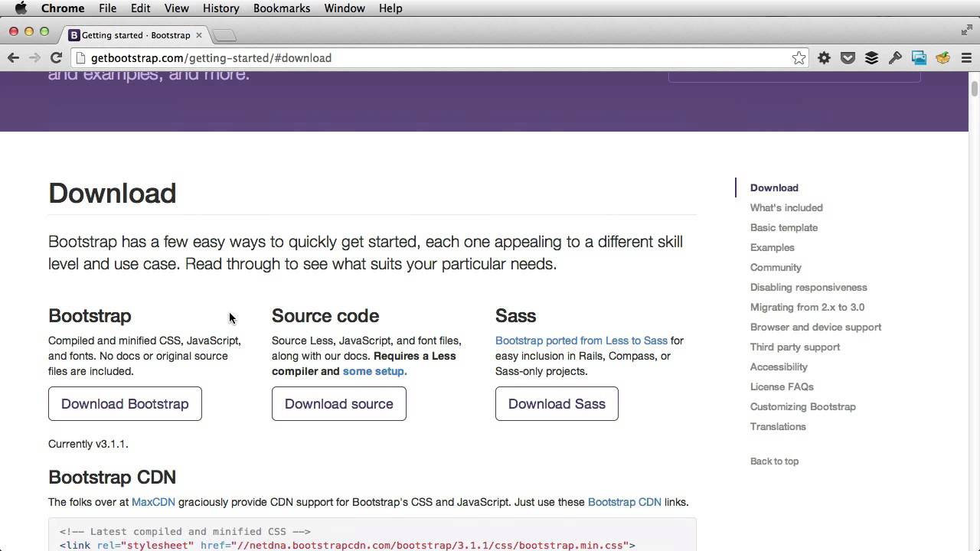Open 'Bootstrap ported from Less to Sass' link

pos(581,341)
